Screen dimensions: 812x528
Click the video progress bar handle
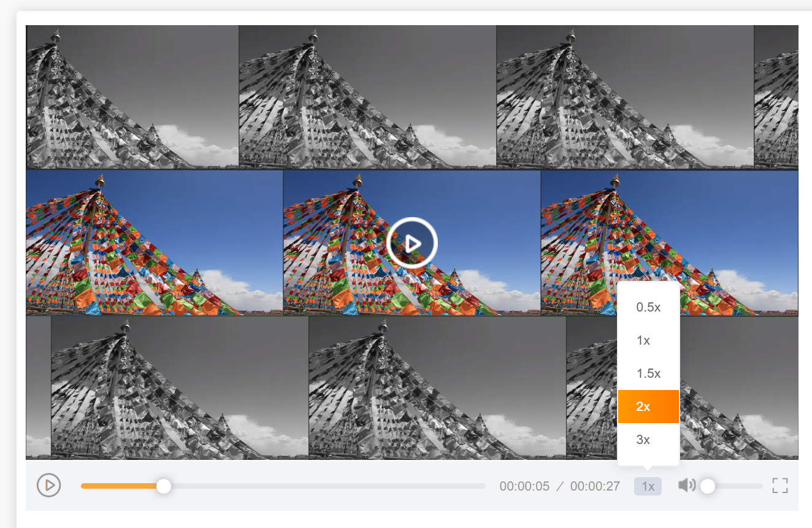[x=164, y=486]
